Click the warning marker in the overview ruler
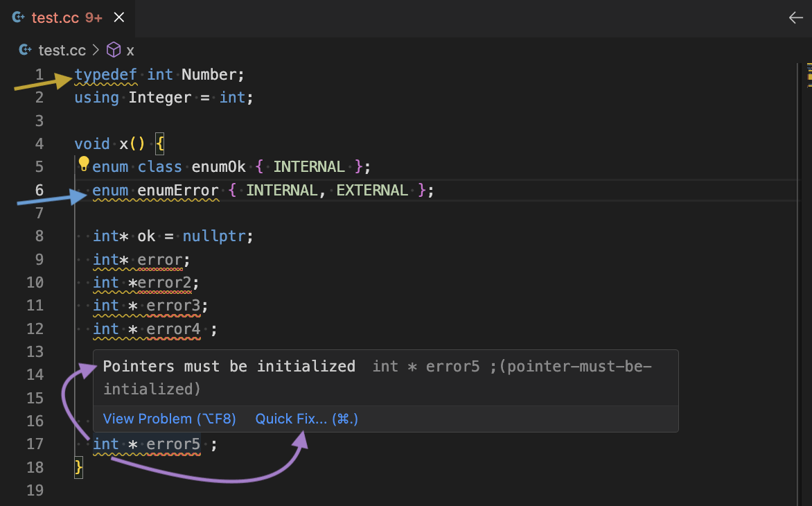 (808, 75)
